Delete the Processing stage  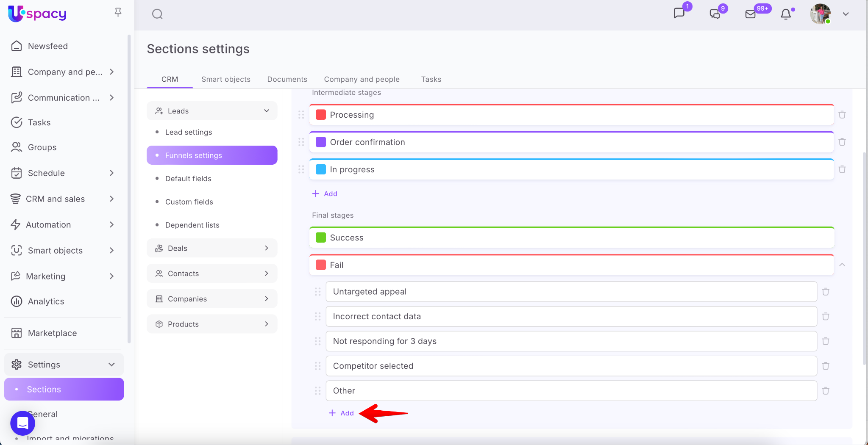tap(842, 115)
